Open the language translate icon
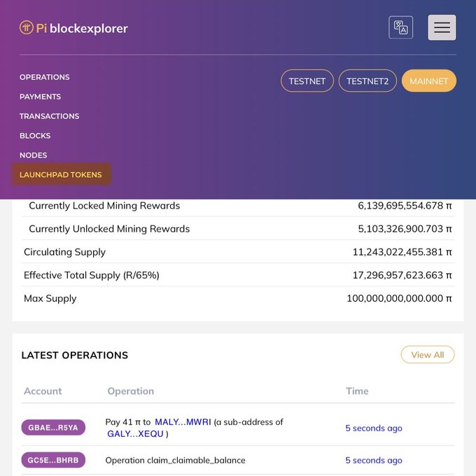476x476 pixels. click(x=400, y=27)
